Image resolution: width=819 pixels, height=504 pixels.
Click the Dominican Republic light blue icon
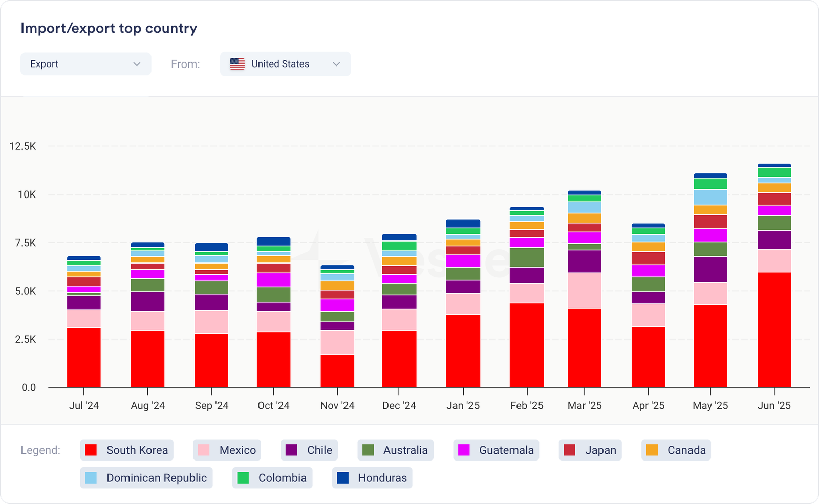pyautogui.click(x=91, y=478)
